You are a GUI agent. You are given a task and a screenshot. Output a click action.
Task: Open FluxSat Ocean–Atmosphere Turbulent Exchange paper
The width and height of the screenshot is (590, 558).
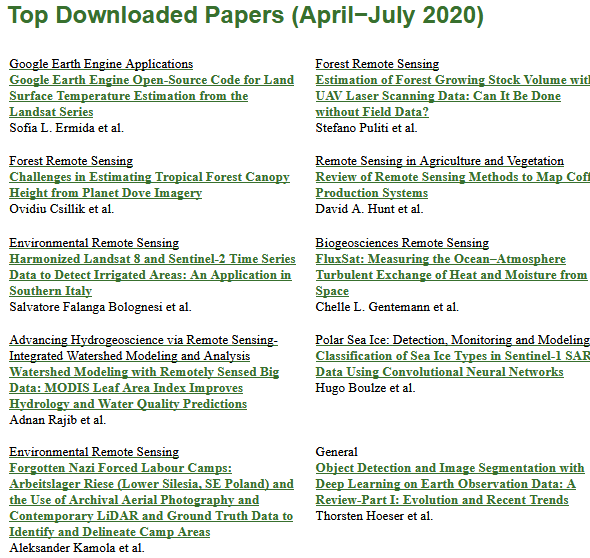(452, 275)
